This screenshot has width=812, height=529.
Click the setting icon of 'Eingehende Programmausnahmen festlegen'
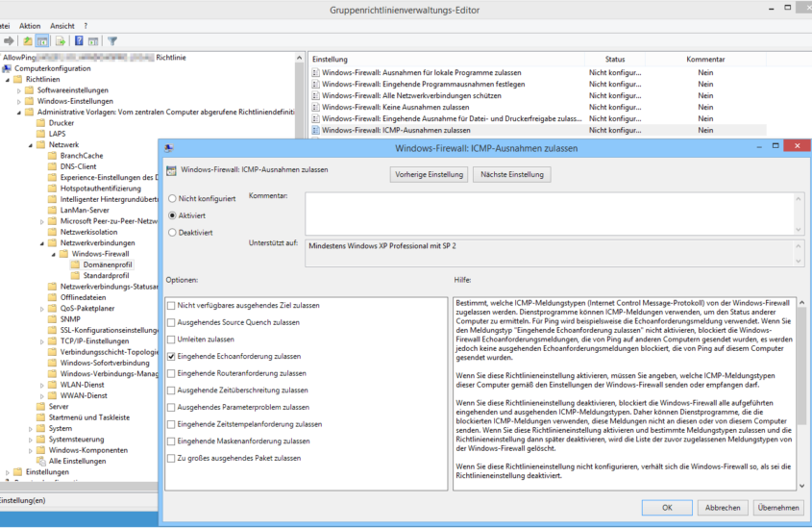(x=315, y=84)
